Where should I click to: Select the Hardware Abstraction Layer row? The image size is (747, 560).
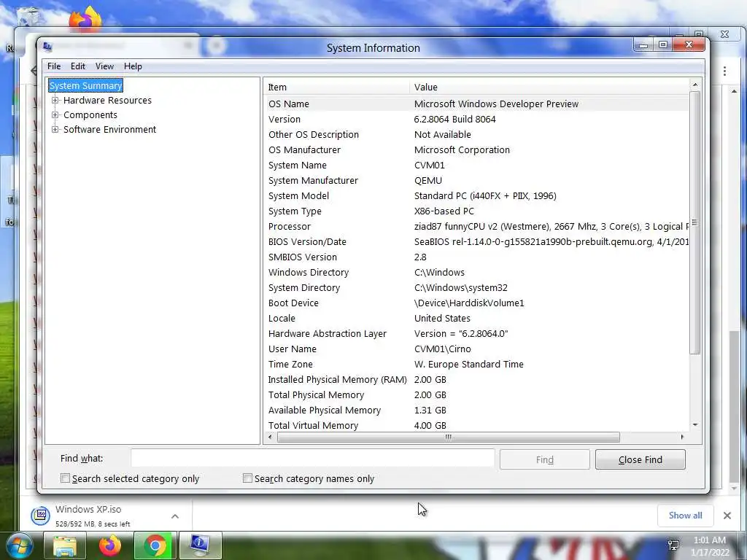click(x=476, y=334)
